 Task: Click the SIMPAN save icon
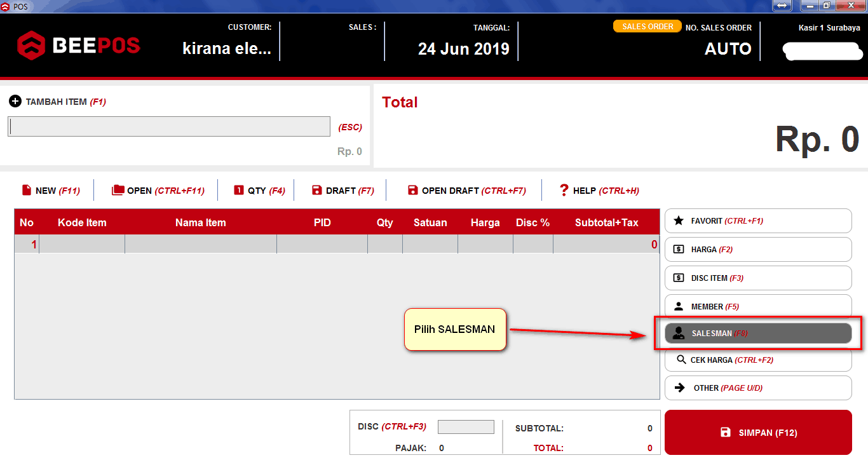[726, 432]
